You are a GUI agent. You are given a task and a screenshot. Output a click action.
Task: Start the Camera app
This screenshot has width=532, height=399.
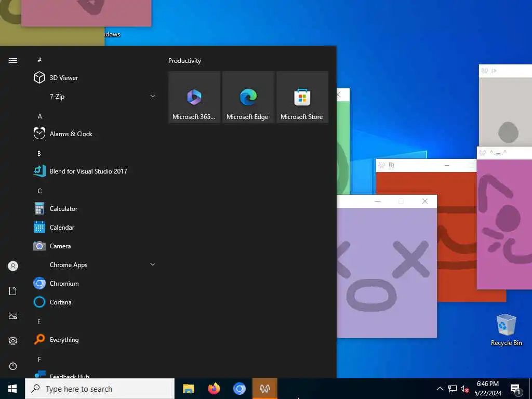pyautogui.click(x=95, y=246)
